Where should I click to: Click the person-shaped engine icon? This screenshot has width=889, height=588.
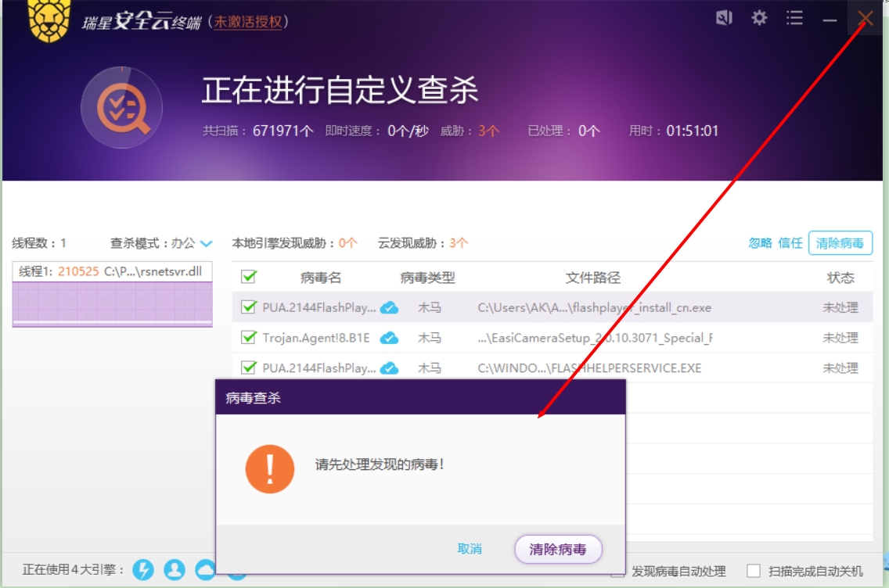pyautogui.click(x=175, y=569)
